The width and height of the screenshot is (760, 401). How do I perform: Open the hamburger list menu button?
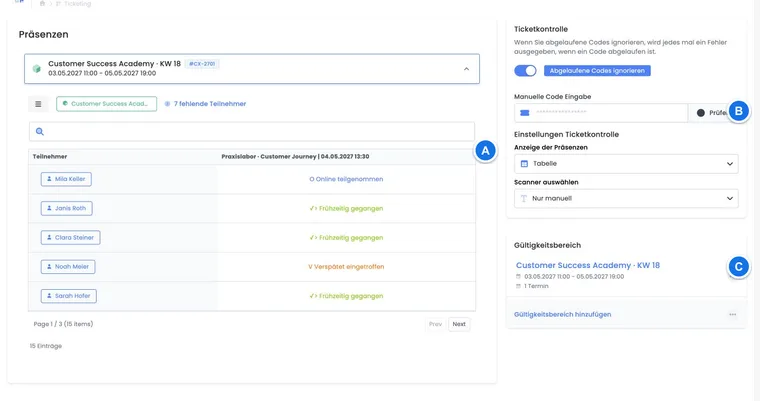(38, 104)
